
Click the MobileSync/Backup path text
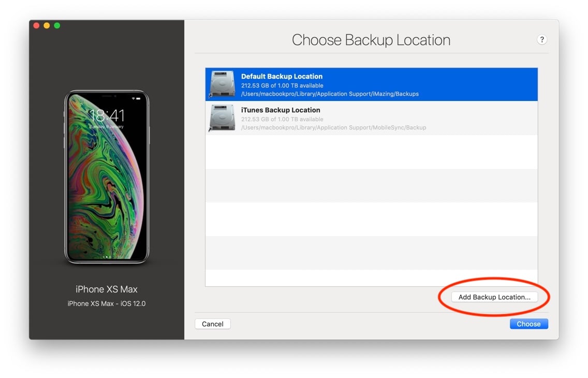(x=334, y=127)
